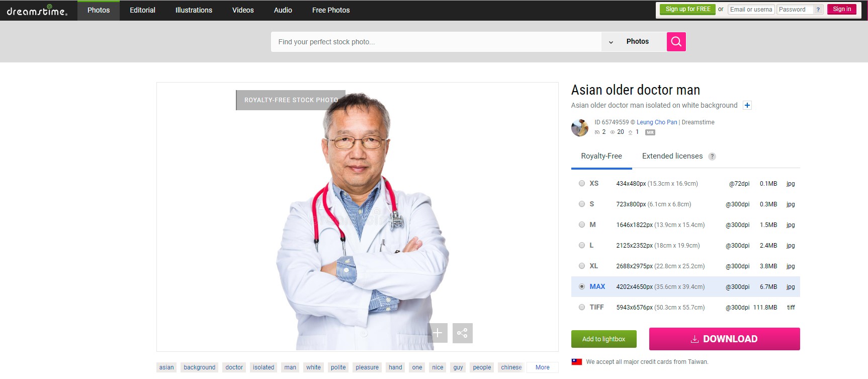The height and width of the screenshot is (379, 868).
Task: Click the pink DOWNLOAD button
Action: tap(724, 339)
